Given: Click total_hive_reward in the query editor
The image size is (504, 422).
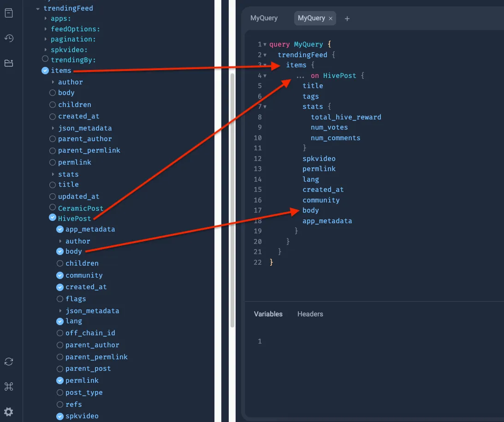Looking at the screenshot, I should 346,117.
